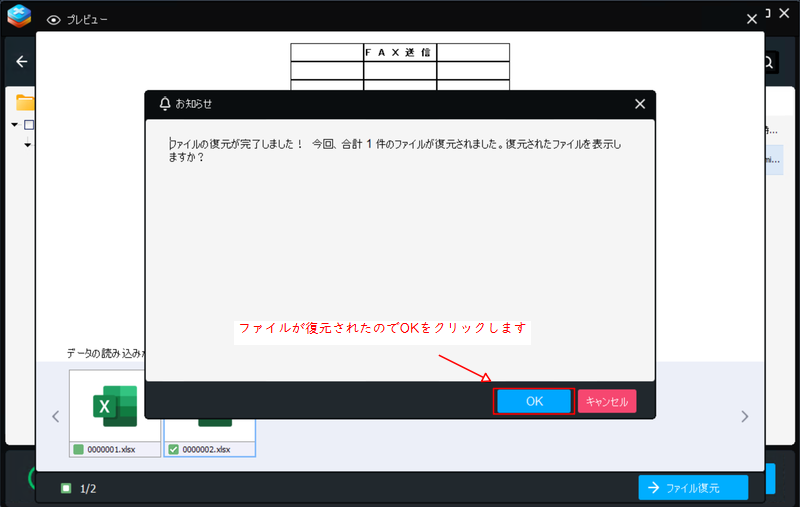Toggle the select-all checkbox beside 1/2

point(66,488)
